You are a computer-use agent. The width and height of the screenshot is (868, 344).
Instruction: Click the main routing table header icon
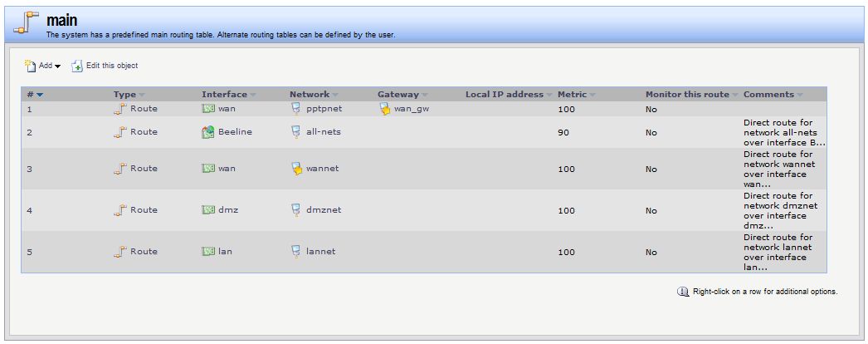coord(27,24)
